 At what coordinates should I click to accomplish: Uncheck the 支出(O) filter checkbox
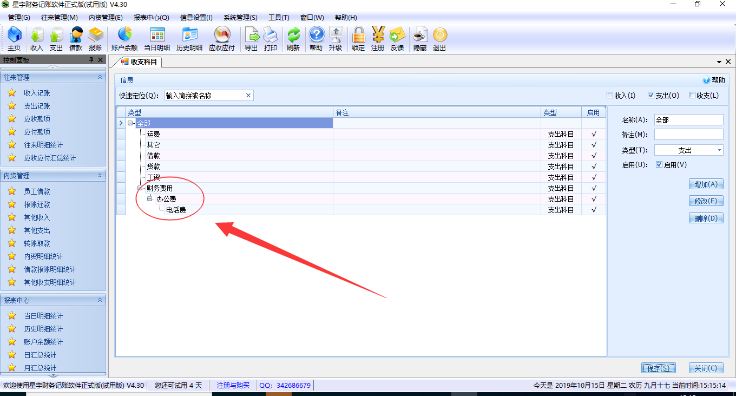651,95
